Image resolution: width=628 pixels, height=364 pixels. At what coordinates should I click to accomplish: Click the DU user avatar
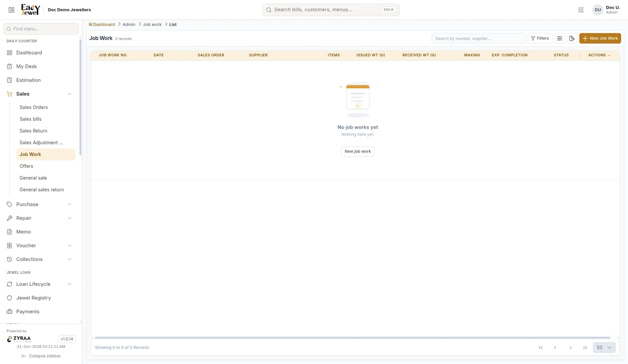[x=597, y=10]
